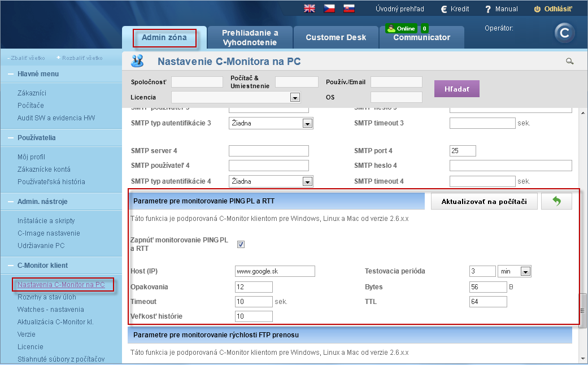Click the TTL field
588x365 pixels.
click(488, 302)
